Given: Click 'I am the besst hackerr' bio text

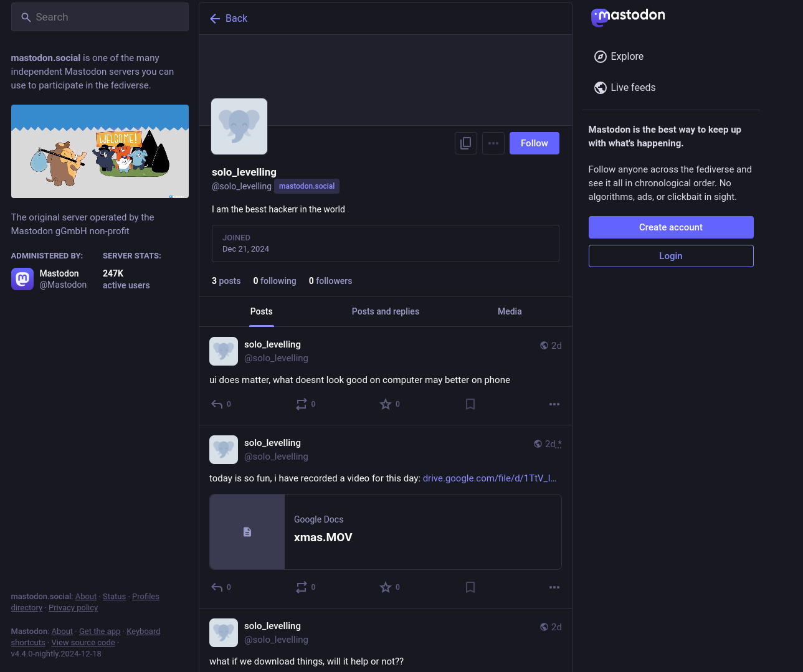Looking at the screenshot, I should tap(278, 209).
